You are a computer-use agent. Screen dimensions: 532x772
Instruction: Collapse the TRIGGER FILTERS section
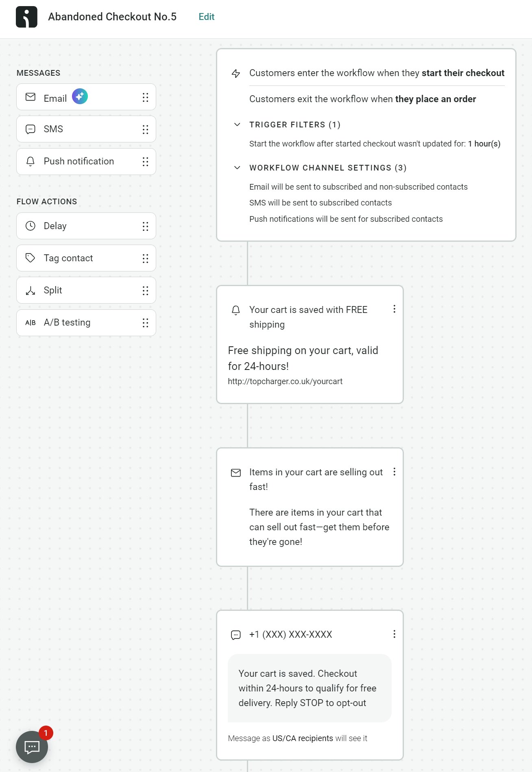tap(237, 125)
